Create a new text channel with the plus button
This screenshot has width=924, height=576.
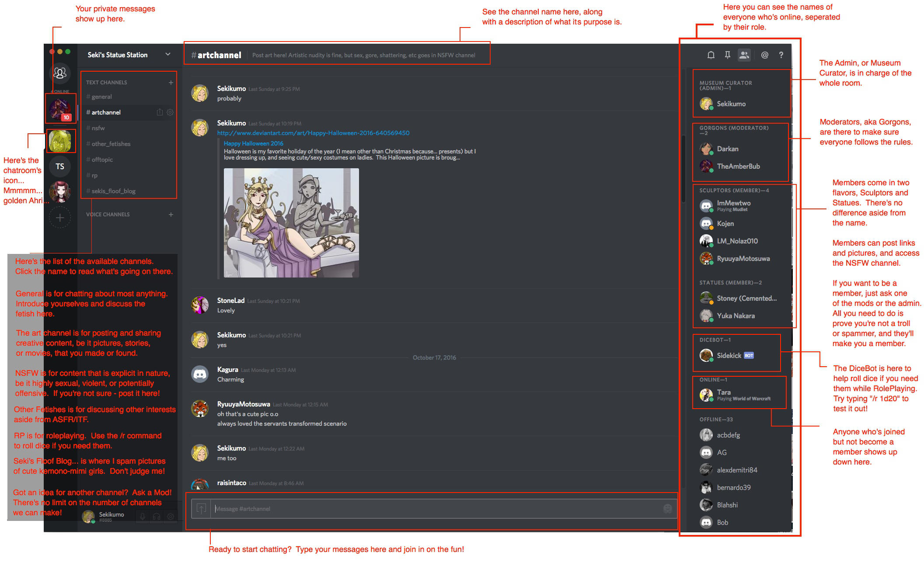[171, 82]
